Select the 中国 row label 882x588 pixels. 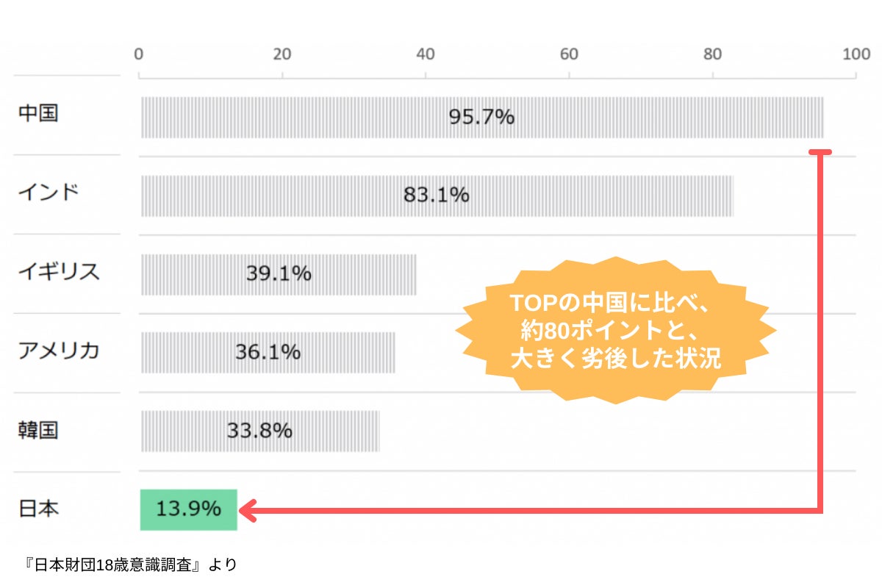38,115
